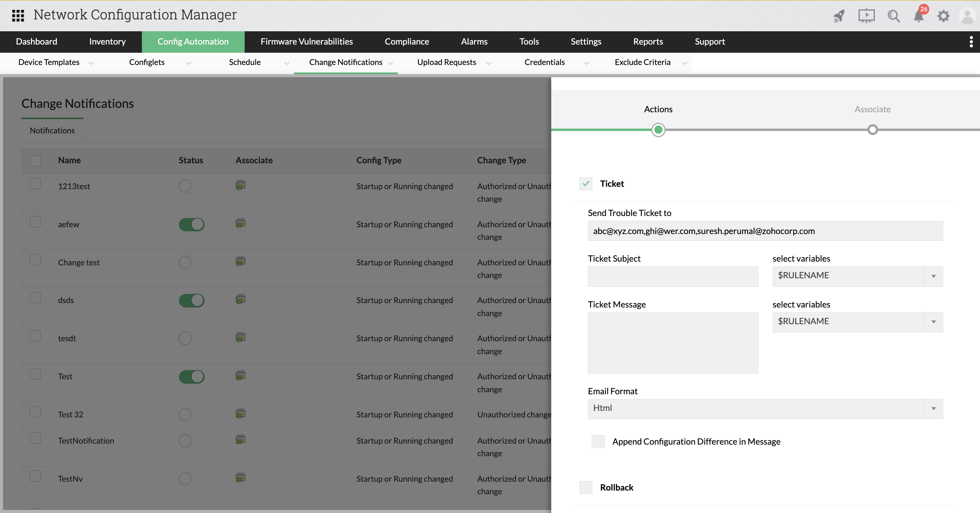Expand the Schedule menu chevron
This screenshot has width=980, height=513.
point(287,63)
